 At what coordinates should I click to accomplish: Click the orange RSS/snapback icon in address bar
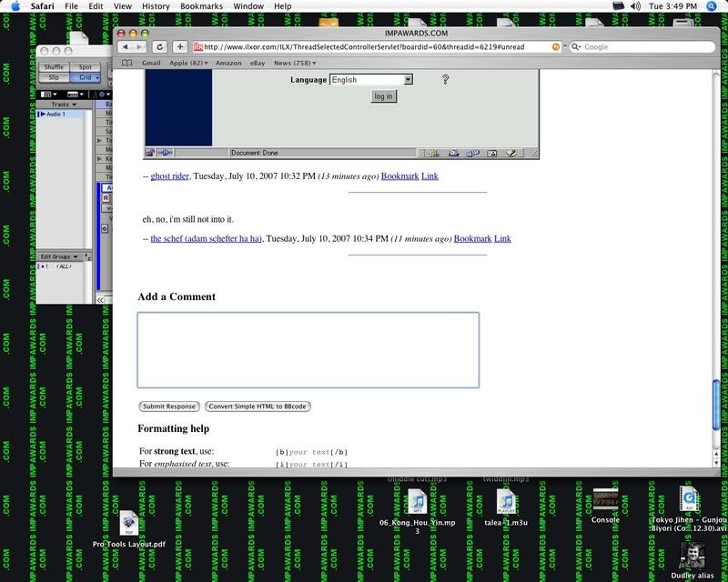tap(556, 46)
